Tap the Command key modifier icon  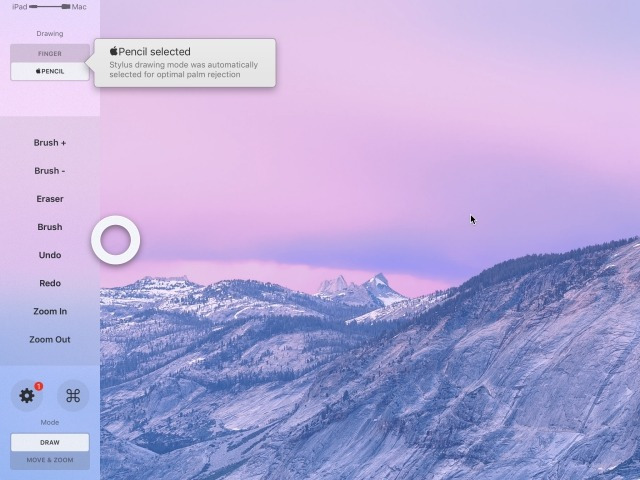pyautogui.click(x=73, y=396)
